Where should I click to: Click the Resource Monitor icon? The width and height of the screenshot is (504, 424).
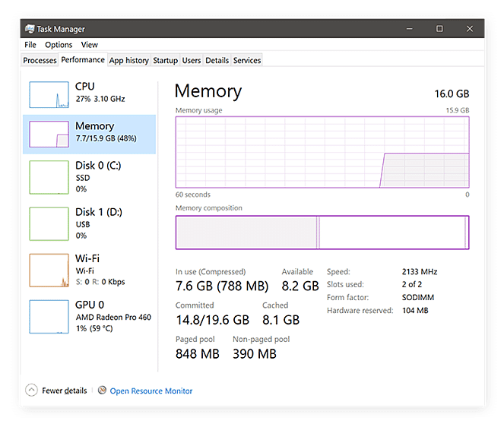(102, 390)
